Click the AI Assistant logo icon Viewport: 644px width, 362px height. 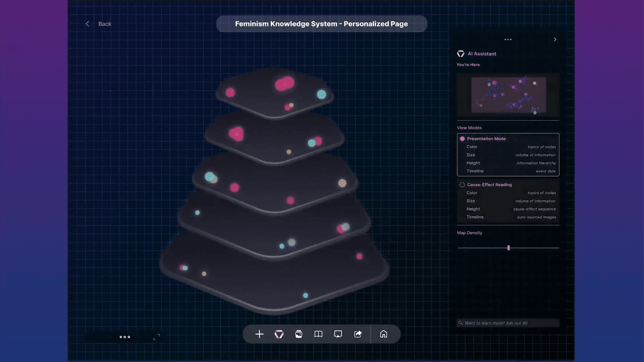point(461,54)
